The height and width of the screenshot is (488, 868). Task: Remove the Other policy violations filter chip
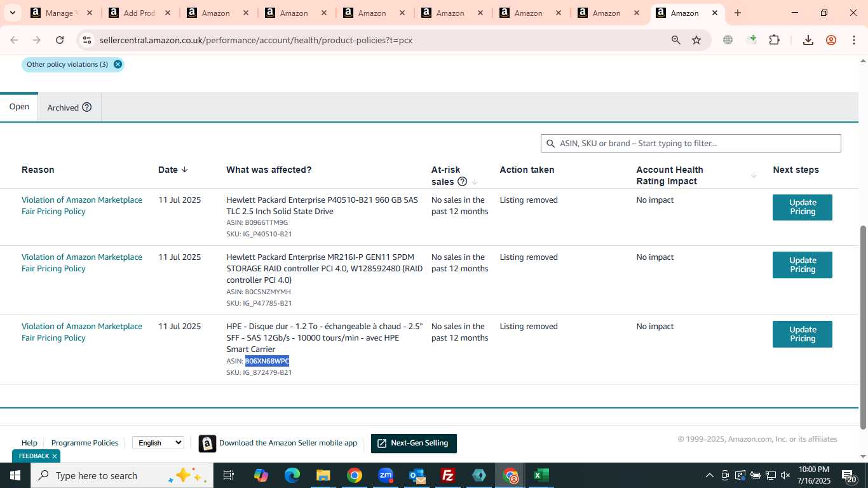[x=118, y=64]
